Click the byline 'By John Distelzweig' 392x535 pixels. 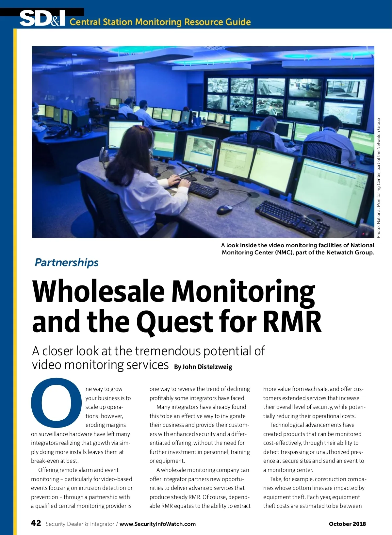(203, 367)
